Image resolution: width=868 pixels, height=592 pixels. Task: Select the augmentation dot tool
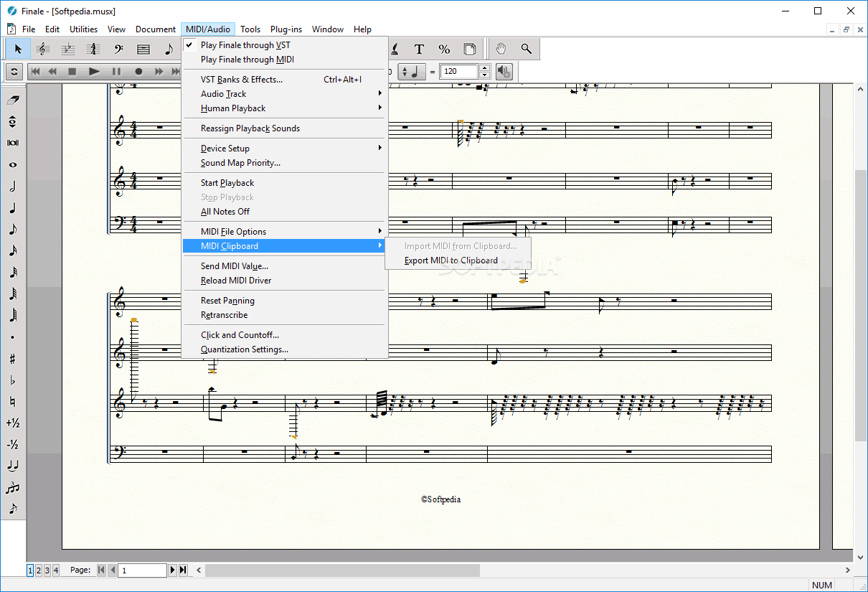(13, 337)
